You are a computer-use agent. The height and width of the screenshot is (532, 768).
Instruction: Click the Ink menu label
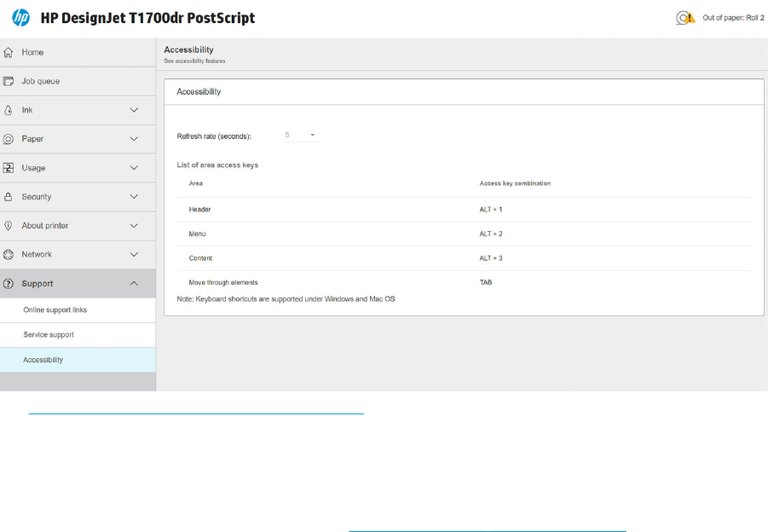[27, 110]
